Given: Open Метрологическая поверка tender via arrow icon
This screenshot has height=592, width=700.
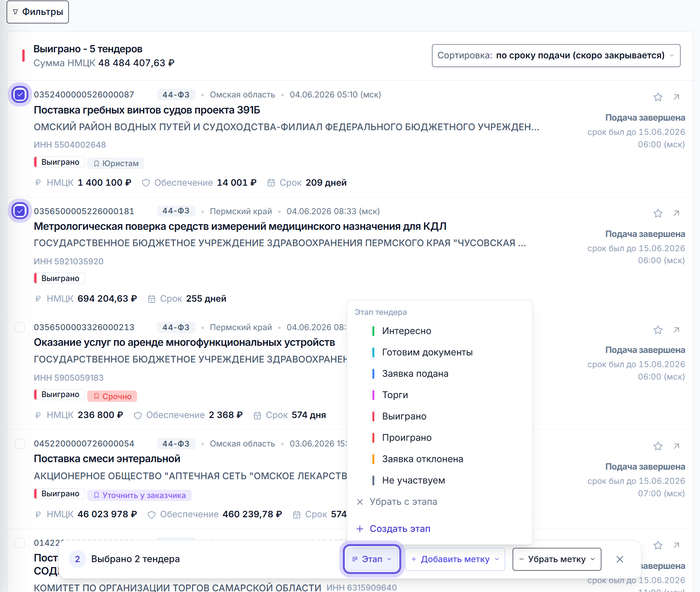Looking at the screenshot, I should 677,213.
